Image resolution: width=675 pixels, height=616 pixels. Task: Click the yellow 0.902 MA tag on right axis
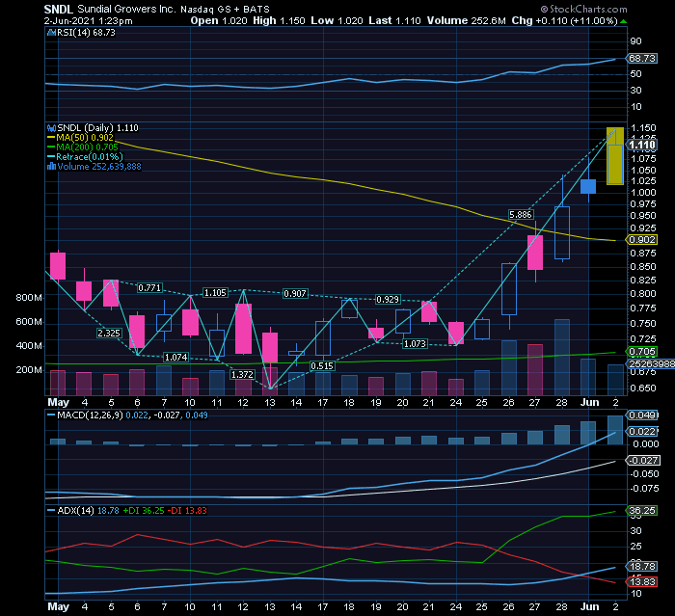[642, 240]
